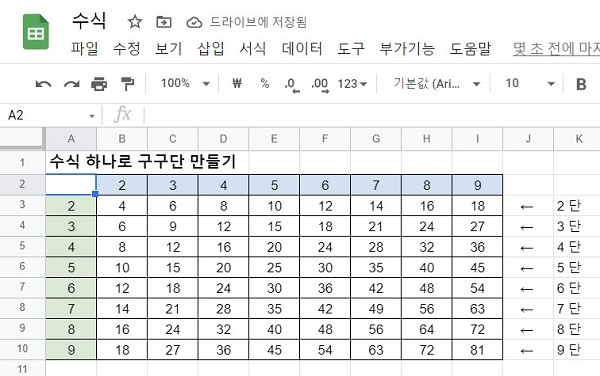This screenshot has height=376, width=600.
Task: Open the 삽입 menu
Action: (210, 49)
